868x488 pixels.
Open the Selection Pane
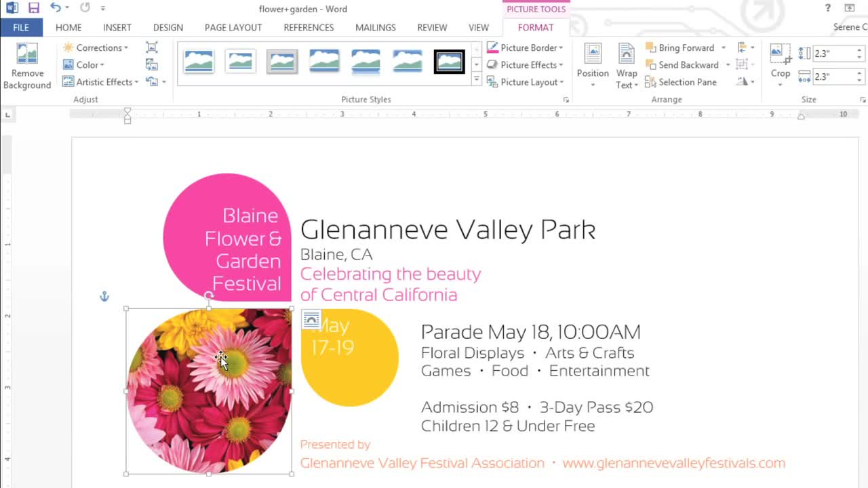[x=681, y=82]
